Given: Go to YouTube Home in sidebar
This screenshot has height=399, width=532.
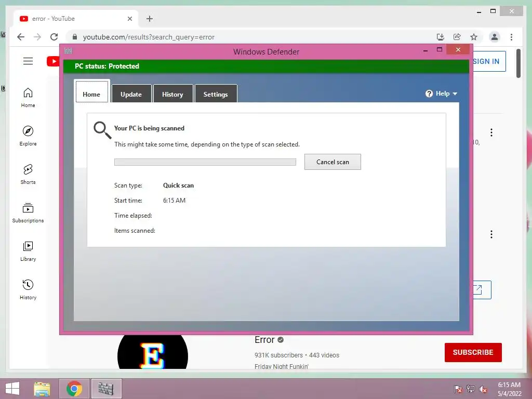Looking at the screenshot, I should tap(28, 98).
